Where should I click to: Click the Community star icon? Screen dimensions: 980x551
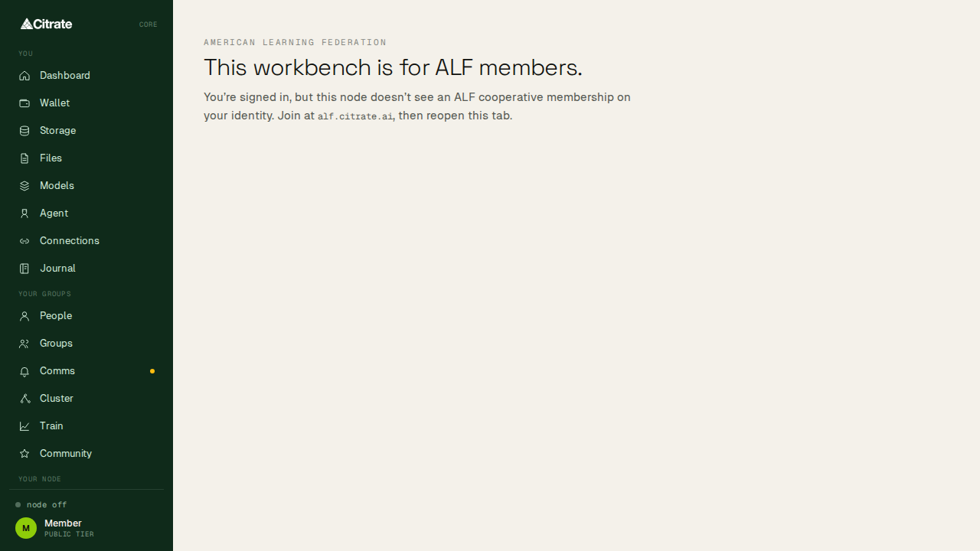pos(24,454)
